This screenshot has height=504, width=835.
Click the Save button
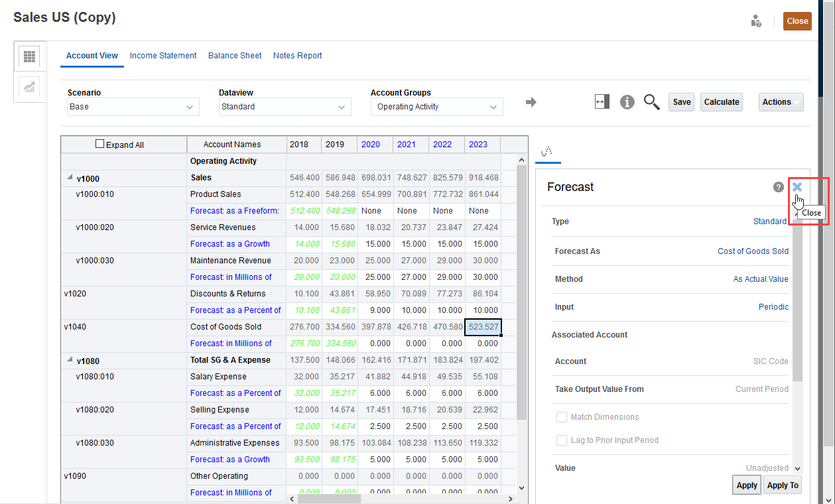pyautogui.click(x=682, y=102)
